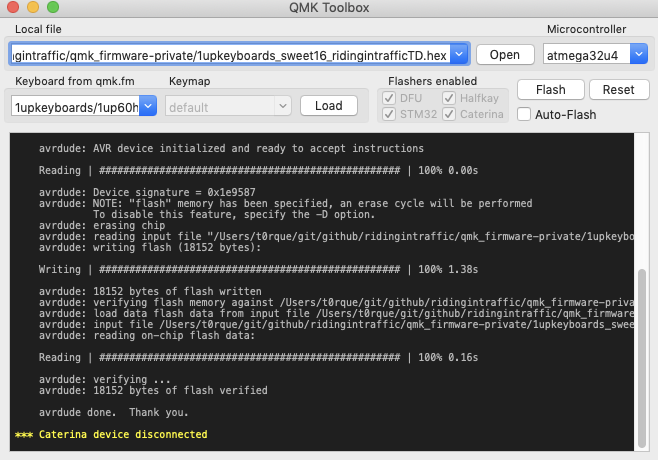Click the Flash button
Viewport: 658px width, 460px height.
point(550,89)
